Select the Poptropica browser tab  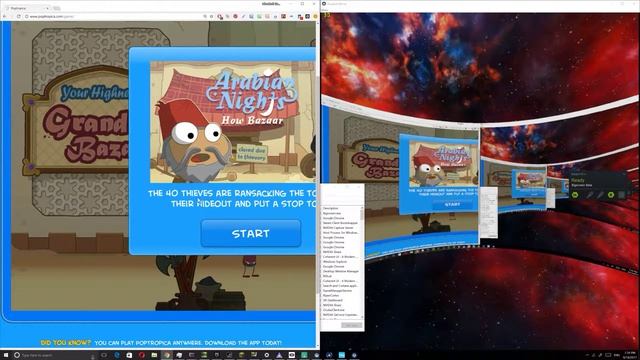click(x=28, y=8)
